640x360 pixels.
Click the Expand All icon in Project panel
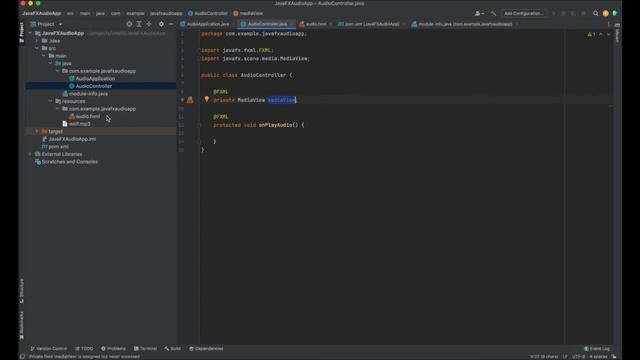click(x=139, y=24)
